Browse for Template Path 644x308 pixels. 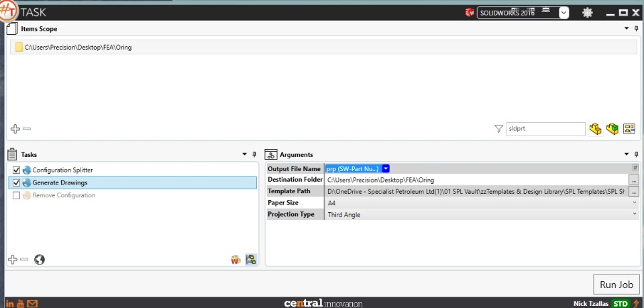point(634,191)
